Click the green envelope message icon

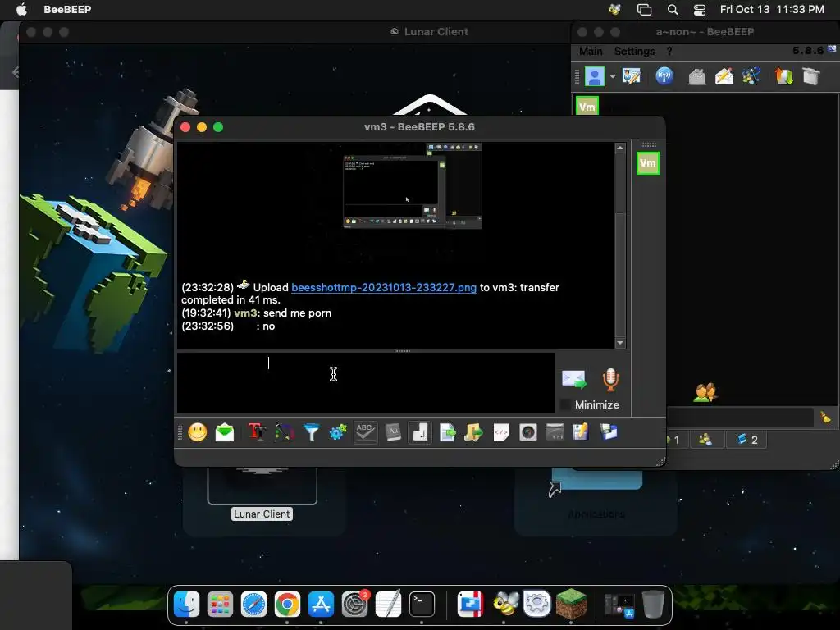[225, 431]
